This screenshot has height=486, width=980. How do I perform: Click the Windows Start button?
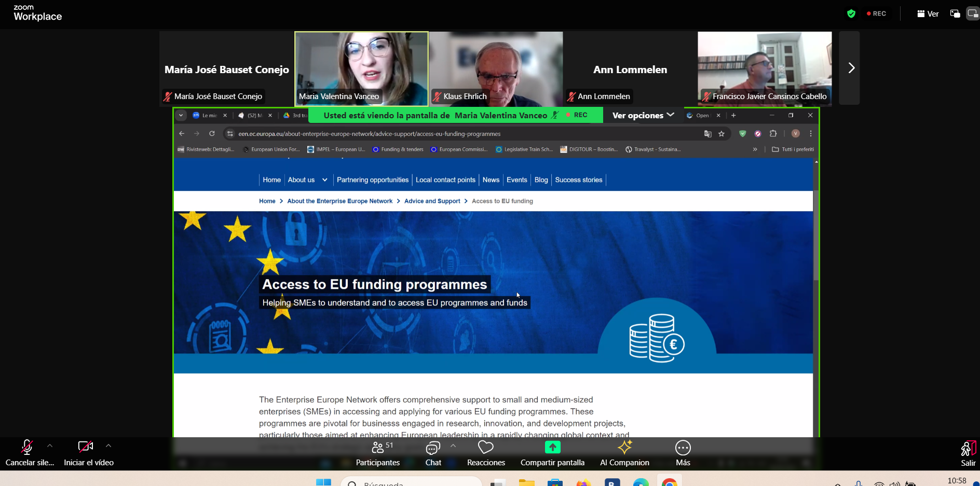[x=323, y=482]
